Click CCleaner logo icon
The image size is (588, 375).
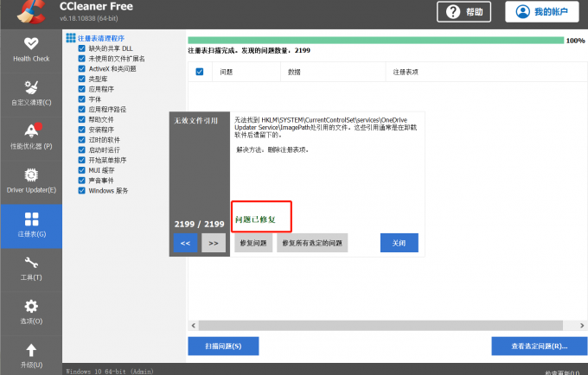[31, 12]
